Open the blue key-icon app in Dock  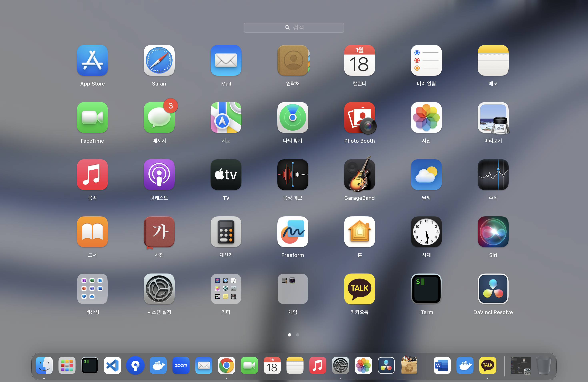(135, 365)
